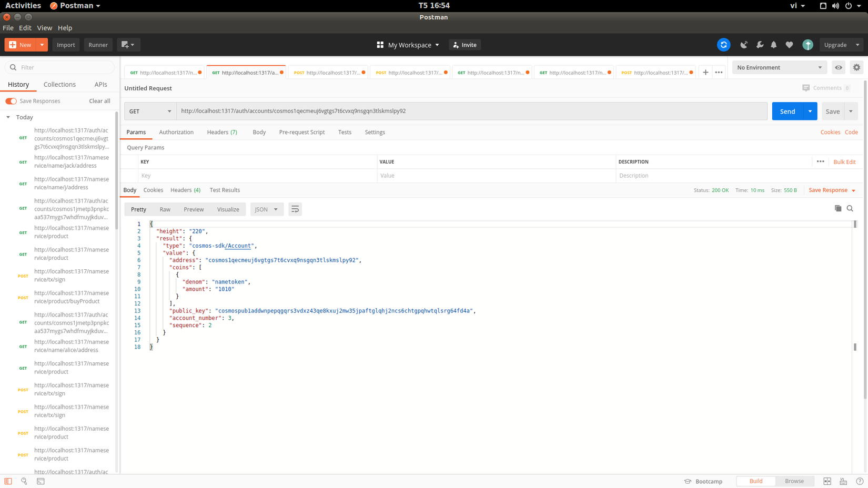
Task: Add a new request tab
Action: (705, 72)
